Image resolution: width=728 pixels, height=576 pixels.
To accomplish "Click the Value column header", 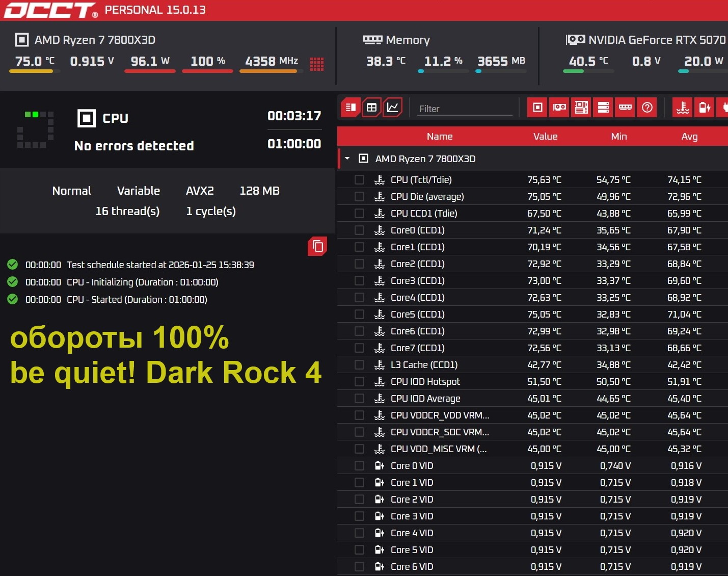I will (x=545, y=137).
